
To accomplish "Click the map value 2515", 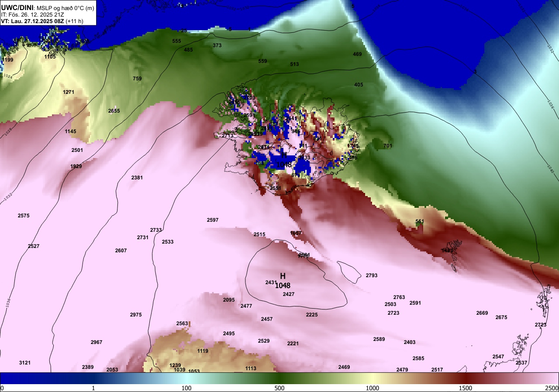I will pyautogui.click(x=259, y=234).
